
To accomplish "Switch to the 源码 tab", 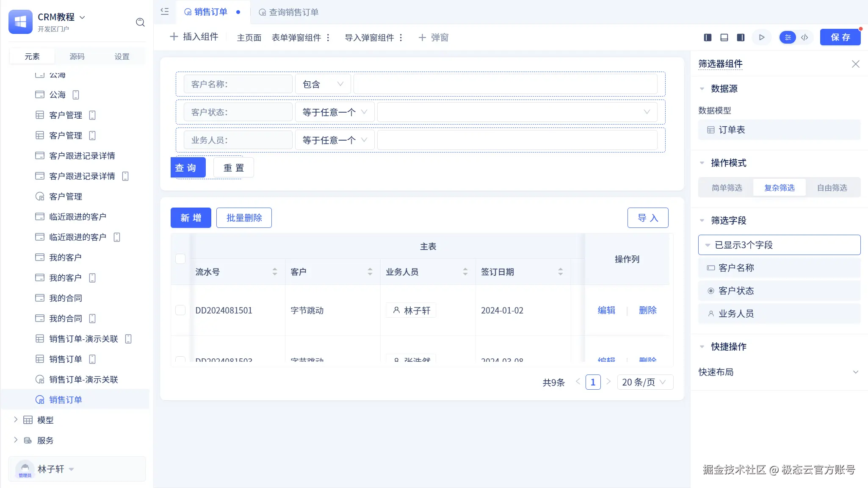I will tap(77, 56).
